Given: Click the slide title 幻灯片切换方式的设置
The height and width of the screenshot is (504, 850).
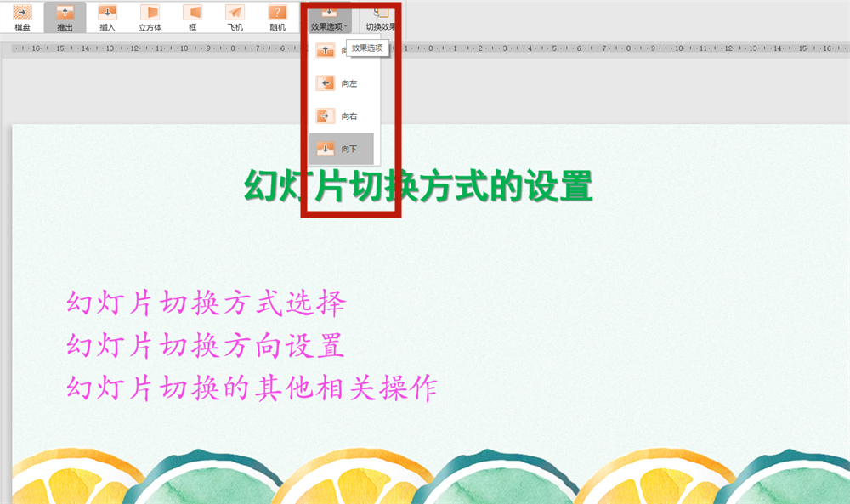Looking at the screenshot, I should coord(418,185).
